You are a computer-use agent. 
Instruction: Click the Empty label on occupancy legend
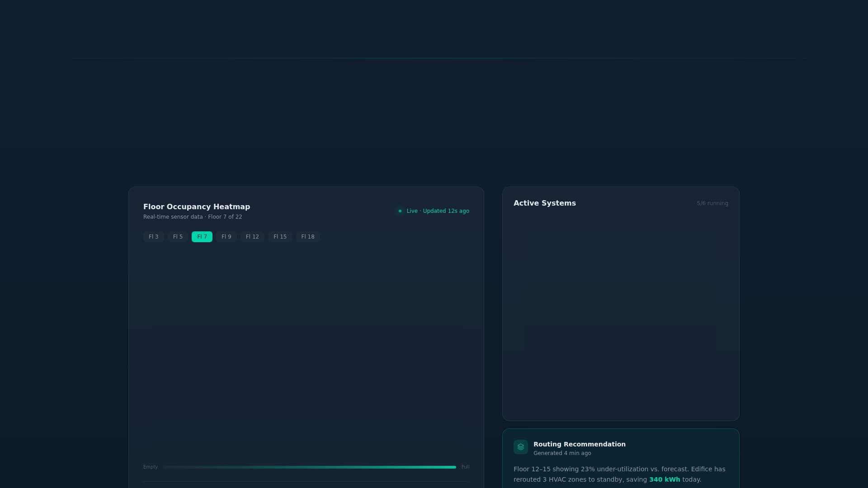pyautogui.click(x=150, y=467)
